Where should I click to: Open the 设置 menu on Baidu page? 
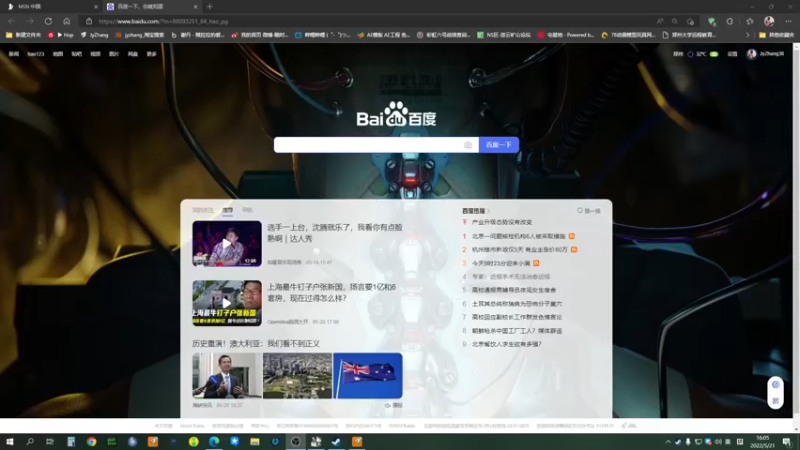(x=732, y=54)
